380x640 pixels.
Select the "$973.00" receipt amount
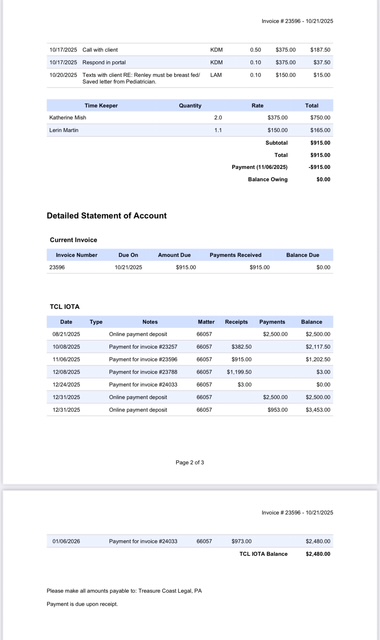click(241, 542)
